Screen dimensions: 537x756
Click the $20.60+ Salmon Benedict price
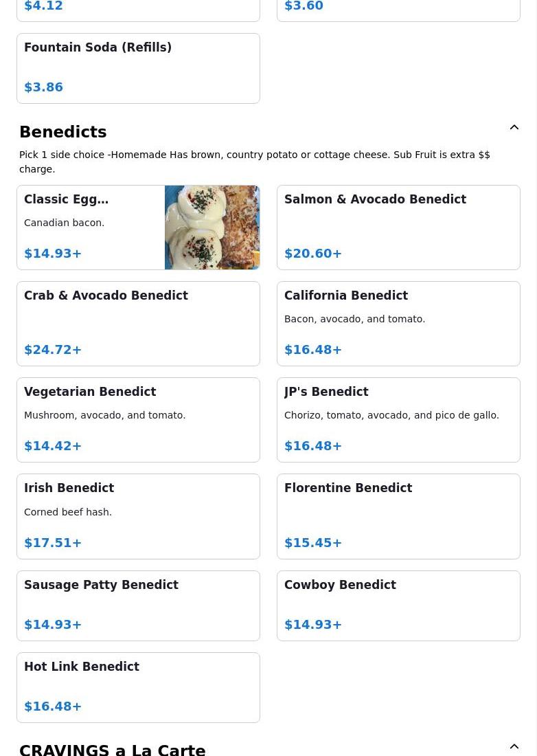coord(313,254)
